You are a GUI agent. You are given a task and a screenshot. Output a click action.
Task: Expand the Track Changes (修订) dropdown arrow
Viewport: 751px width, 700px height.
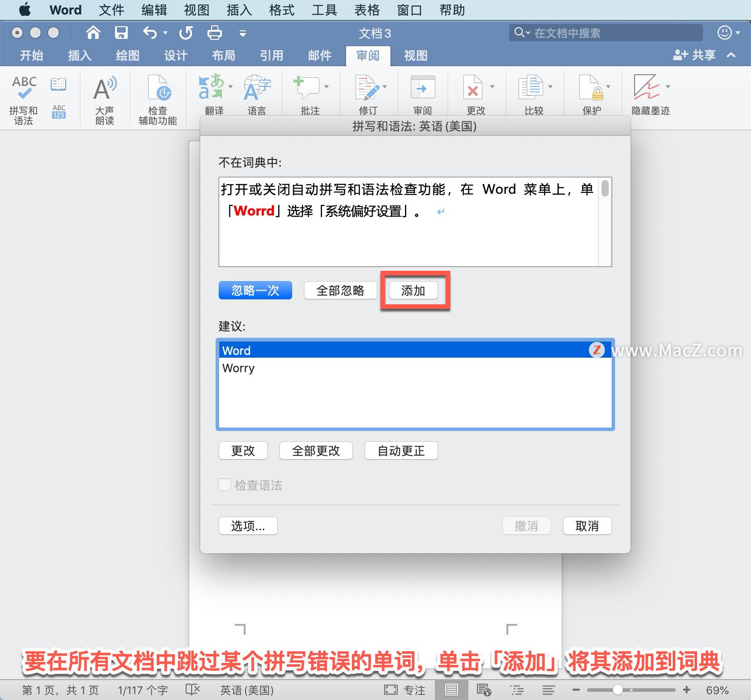coord(385,86)
